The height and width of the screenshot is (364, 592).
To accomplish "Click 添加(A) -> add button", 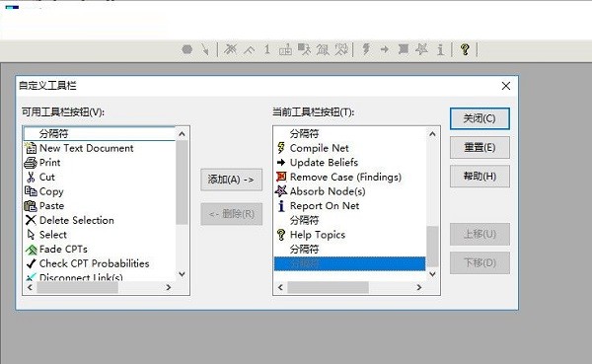I will click(231, 180).
